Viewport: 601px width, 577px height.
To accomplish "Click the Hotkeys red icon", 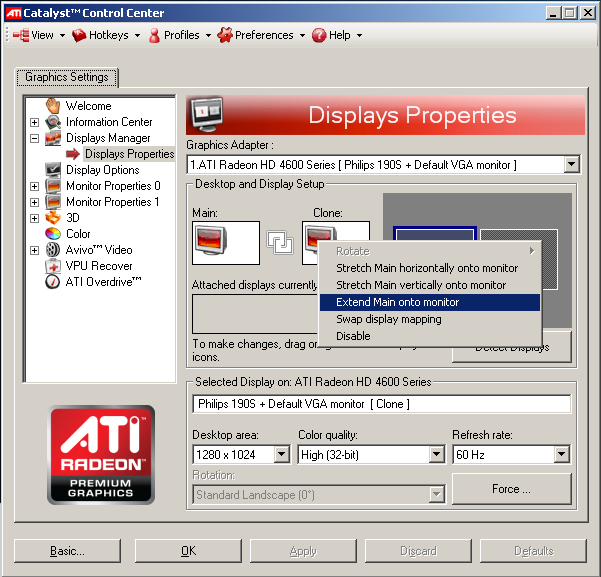I will click(x=79, y=35).
